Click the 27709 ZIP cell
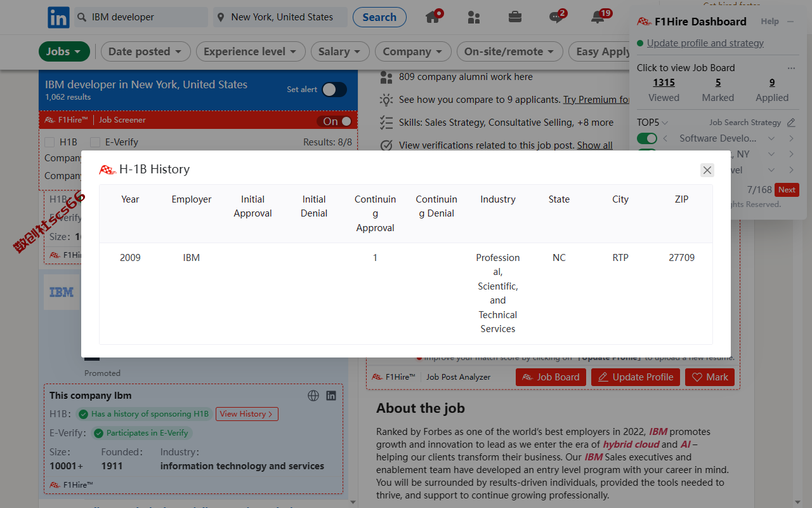The width and height of the screenshot is (812, 508). point(682,258)
